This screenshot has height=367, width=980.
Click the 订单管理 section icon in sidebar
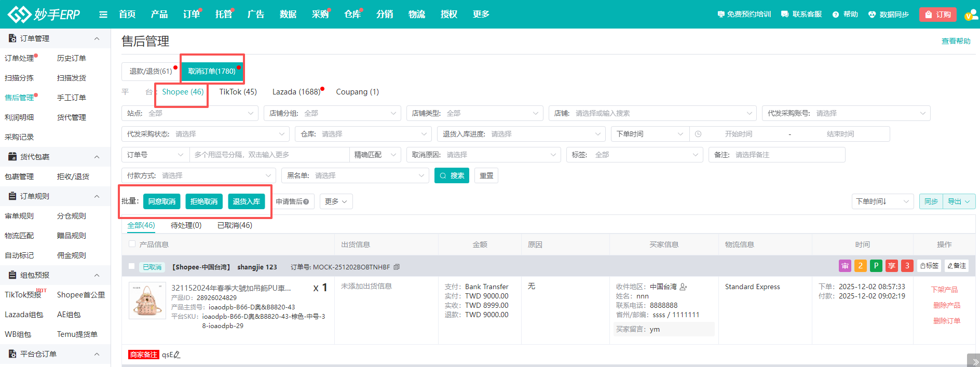tap(12, 38)
